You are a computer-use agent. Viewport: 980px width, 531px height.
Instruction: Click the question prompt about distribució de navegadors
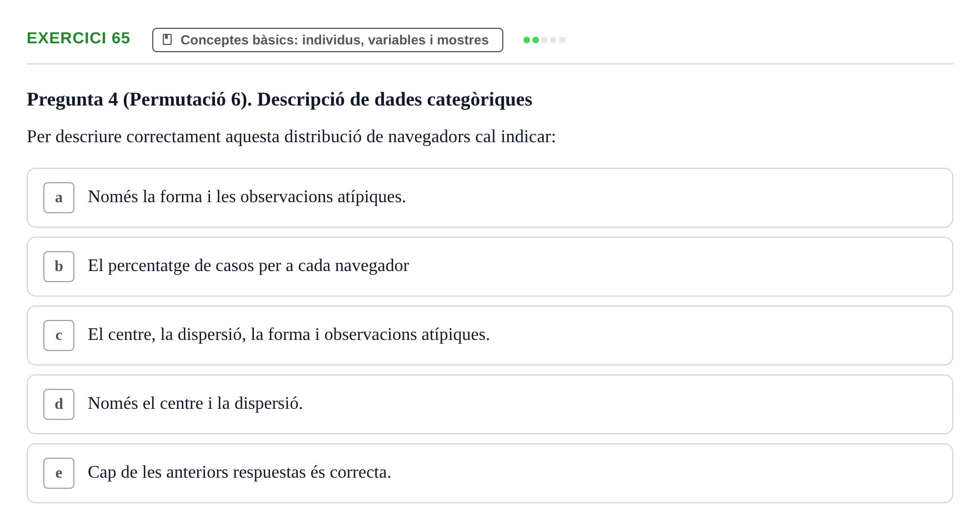291,137
